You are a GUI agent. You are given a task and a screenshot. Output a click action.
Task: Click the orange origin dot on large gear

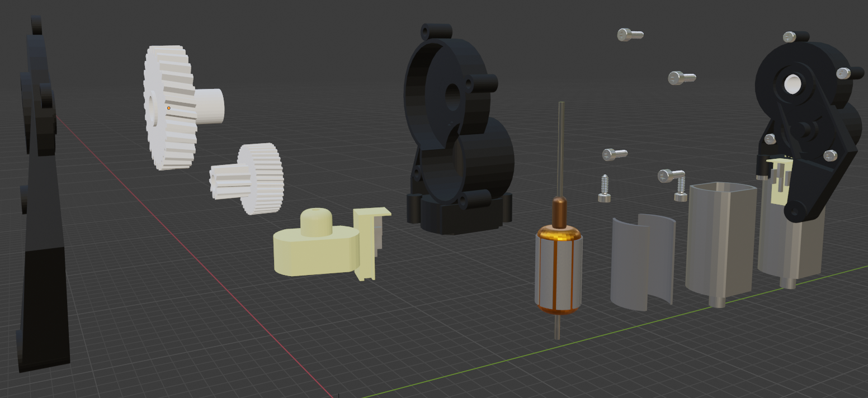click(x=168, y=108)
